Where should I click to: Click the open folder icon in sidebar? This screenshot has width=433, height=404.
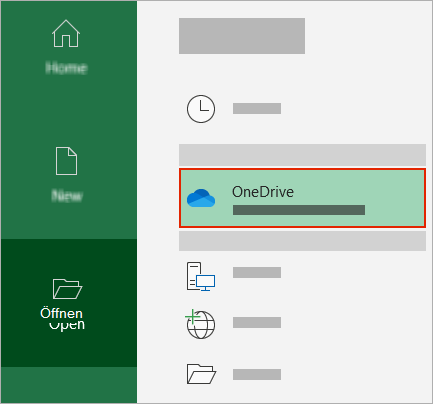(67, 289)
